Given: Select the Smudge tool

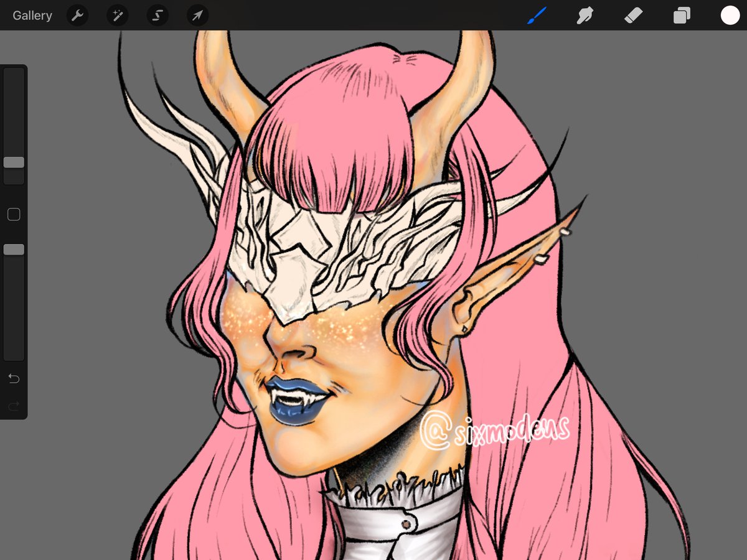Looking at the screenshot, I should point(585,16).
